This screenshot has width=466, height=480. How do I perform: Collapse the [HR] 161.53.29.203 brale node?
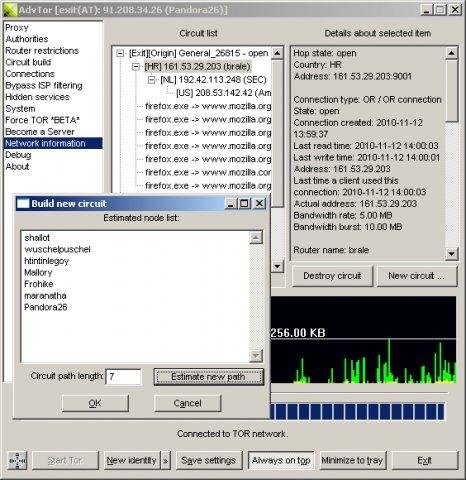click(136, 67)
